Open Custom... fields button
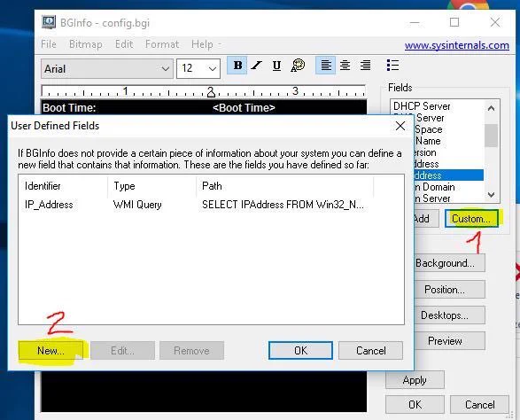 471,219
